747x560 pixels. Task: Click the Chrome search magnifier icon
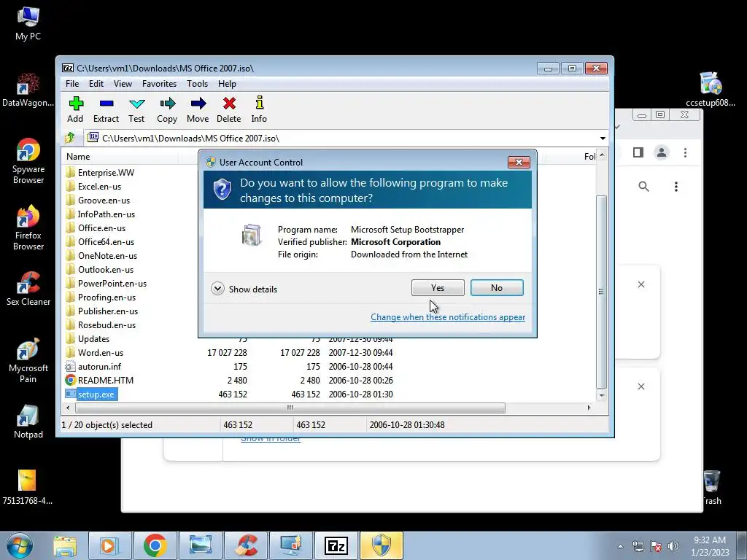[x=643, y=187]
